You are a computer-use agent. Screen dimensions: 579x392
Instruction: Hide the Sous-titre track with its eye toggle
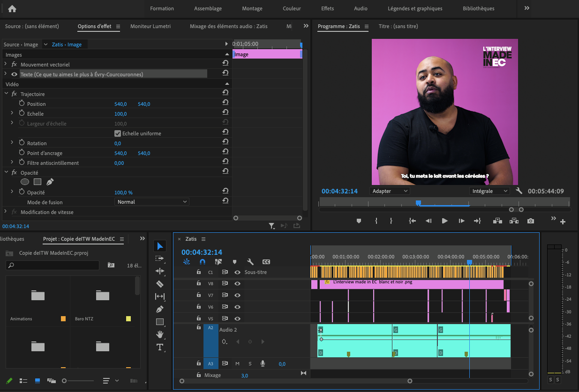[237, 272]
